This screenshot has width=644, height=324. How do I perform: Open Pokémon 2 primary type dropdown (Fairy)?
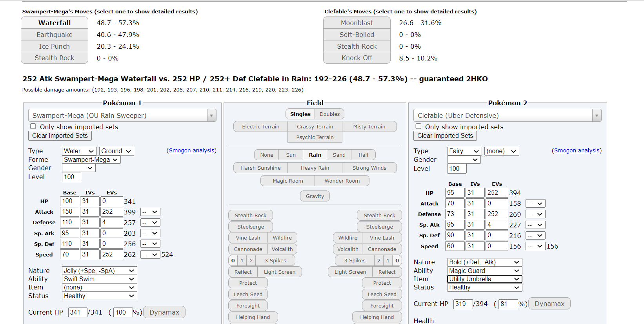point(464,151)
